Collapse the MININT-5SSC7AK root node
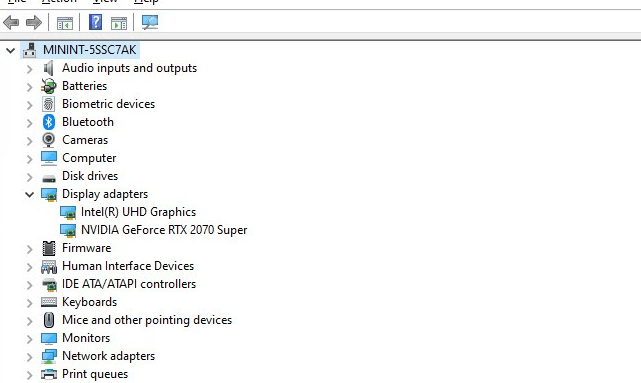Viewport: 641px width, 383px height. [11, 50]
